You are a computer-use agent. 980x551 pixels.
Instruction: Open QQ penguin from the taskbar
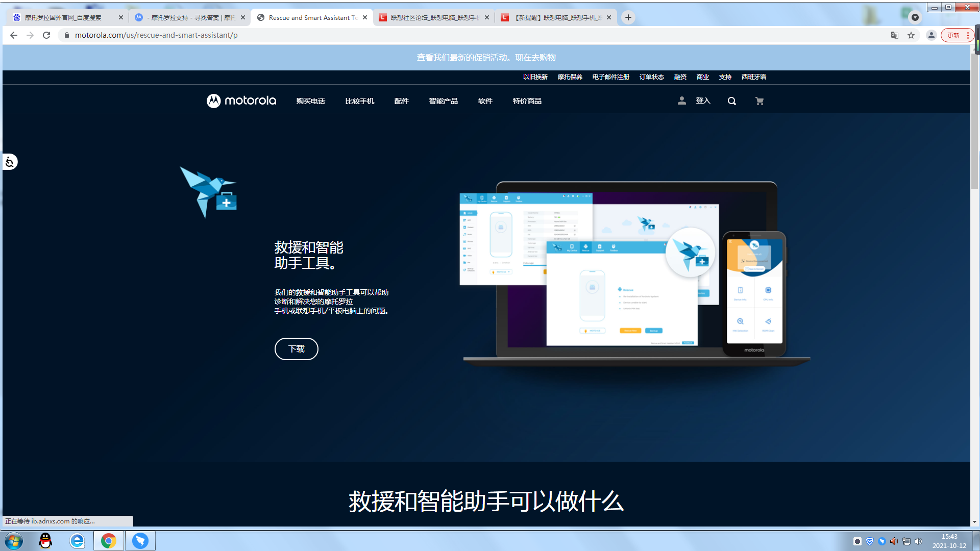[x=45, y=541]
